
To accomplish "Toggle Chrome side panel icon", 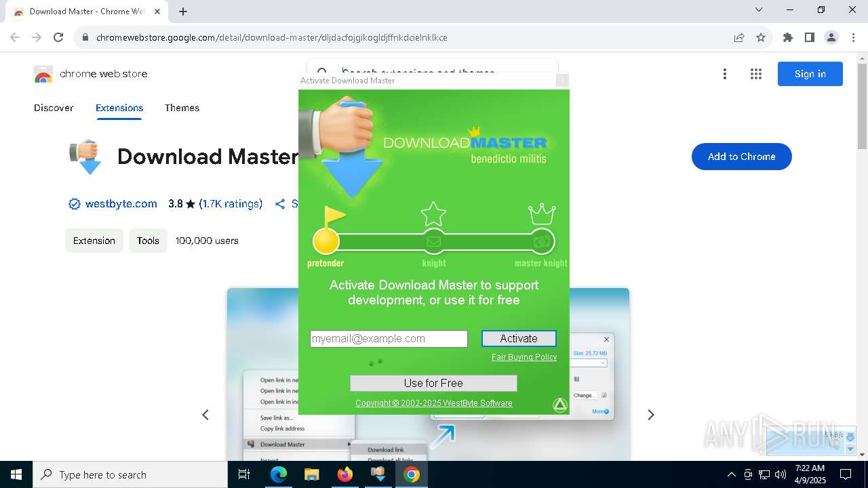I will click(810, 37).
